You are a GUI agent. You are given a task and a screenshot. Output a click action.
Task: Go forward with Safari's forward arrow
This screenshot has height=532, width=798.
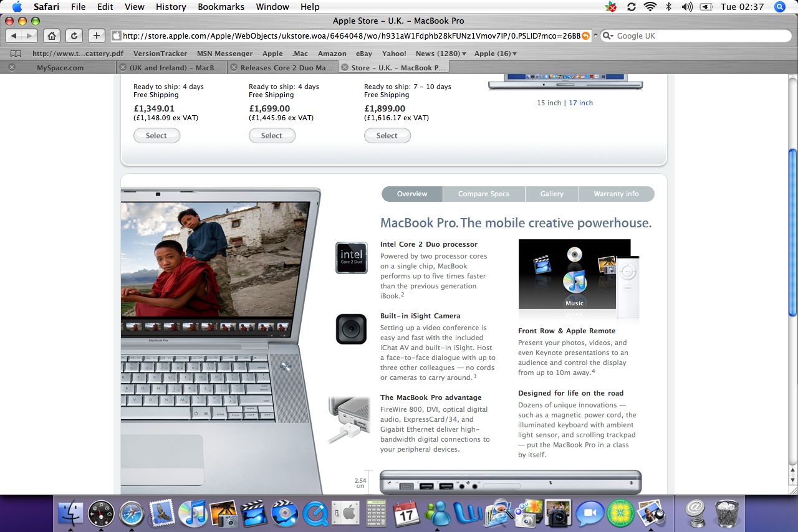click(29, 36)
